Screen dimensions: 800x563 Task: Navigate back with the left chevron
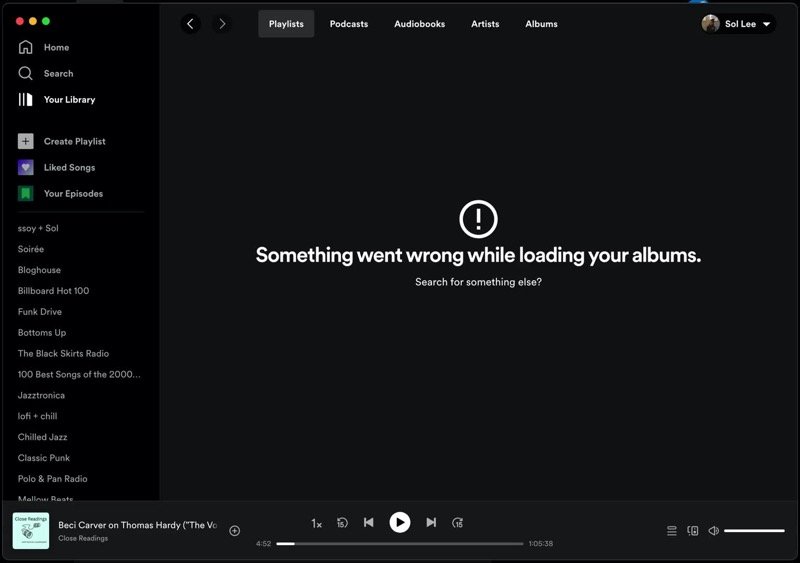[x=191, y=24]
